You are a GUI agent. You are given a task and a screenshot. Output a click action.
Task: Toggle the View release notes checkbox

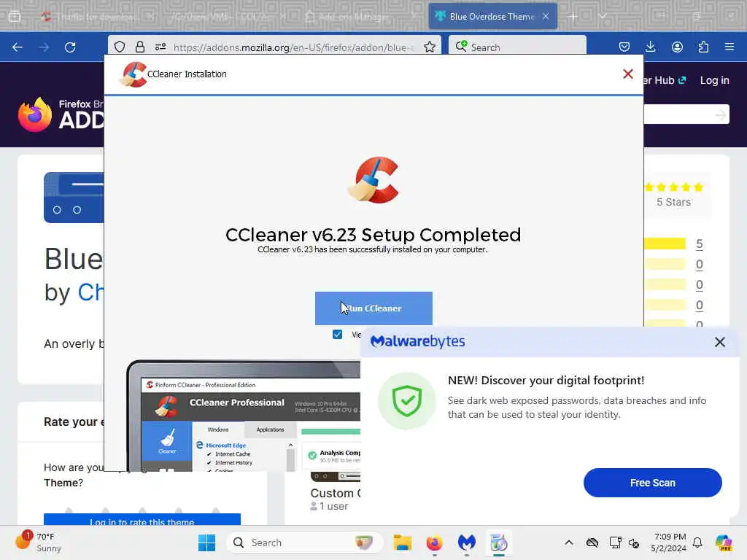(x=337, y=334)
